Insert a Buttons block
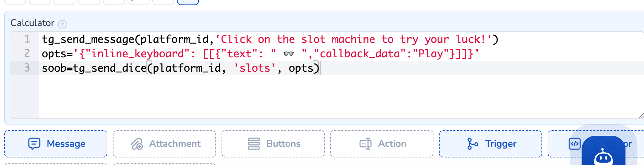 pyautogui.click(x=273, y=144)
